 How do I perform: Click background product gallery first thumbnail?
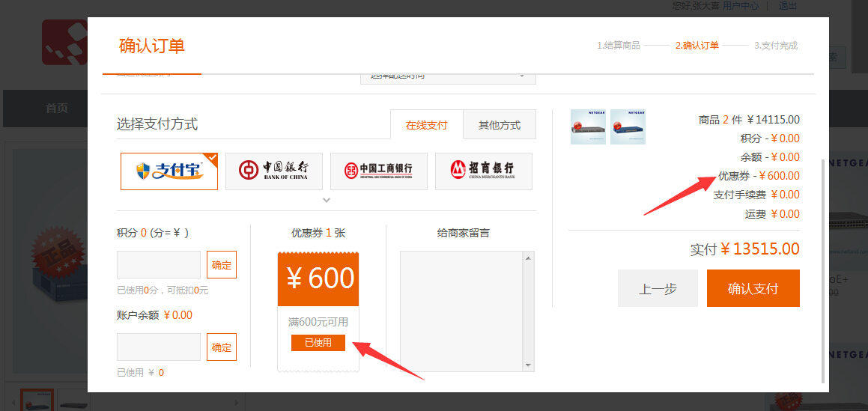tap(37, 400)
